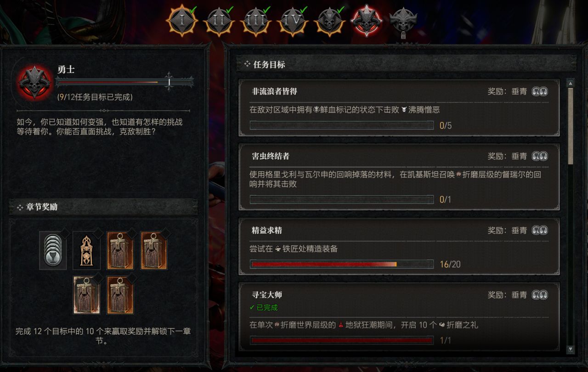Screen dimensions: 588x372
Task: Click the scrollbar down arrow
Action: (571, 349)
